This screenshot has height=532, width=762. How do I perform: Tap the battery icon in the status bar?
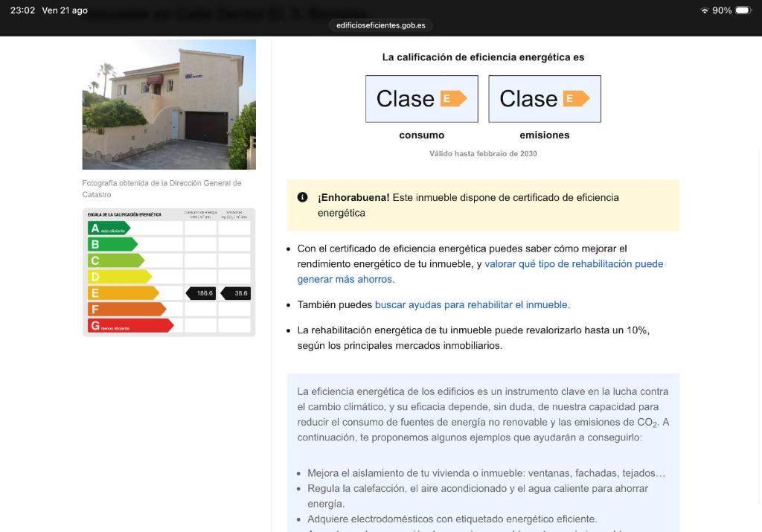pos(743,10)
